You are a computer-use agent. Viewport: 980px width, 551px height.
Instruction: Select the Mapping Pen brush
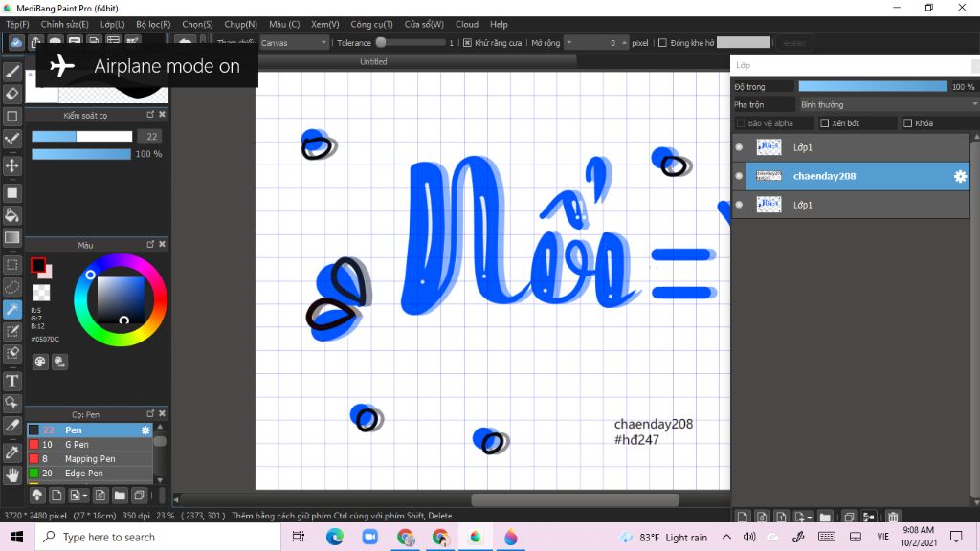coord(90,458)
